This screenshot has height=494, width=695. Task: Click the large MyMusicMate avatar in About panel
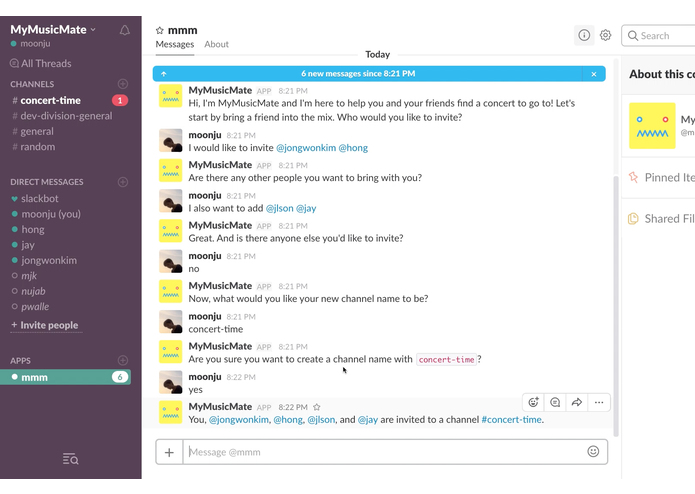pyautogui.click(x=652, y=126)
